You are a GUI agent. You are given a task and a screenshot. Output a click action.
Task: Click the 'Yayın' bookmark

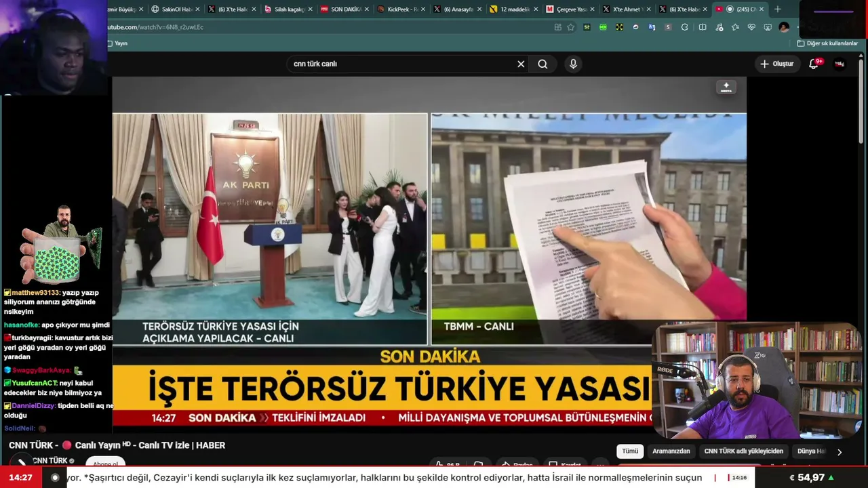click(x=117, y=43)
